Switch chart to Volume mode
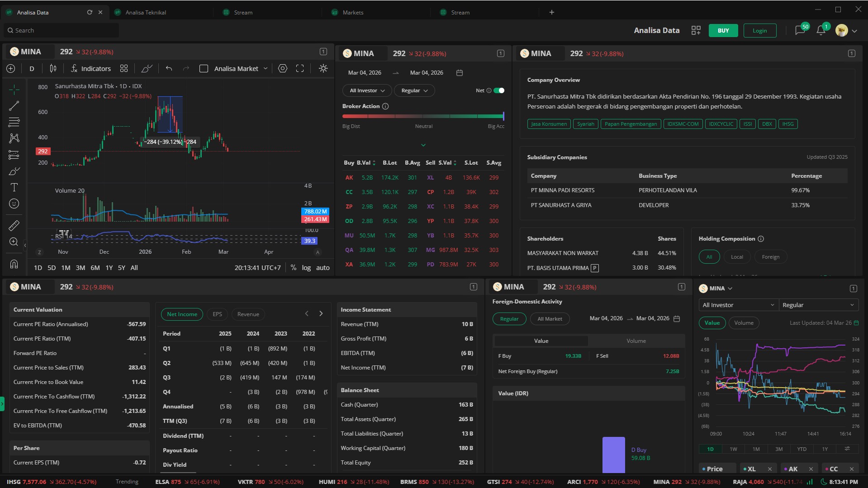This screenshot has height=488, width=868. click(x=744, y=323)
